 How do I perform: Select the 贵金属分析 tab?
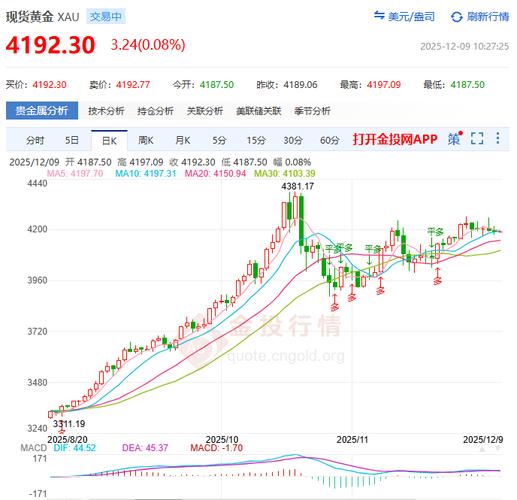[42, 111]
